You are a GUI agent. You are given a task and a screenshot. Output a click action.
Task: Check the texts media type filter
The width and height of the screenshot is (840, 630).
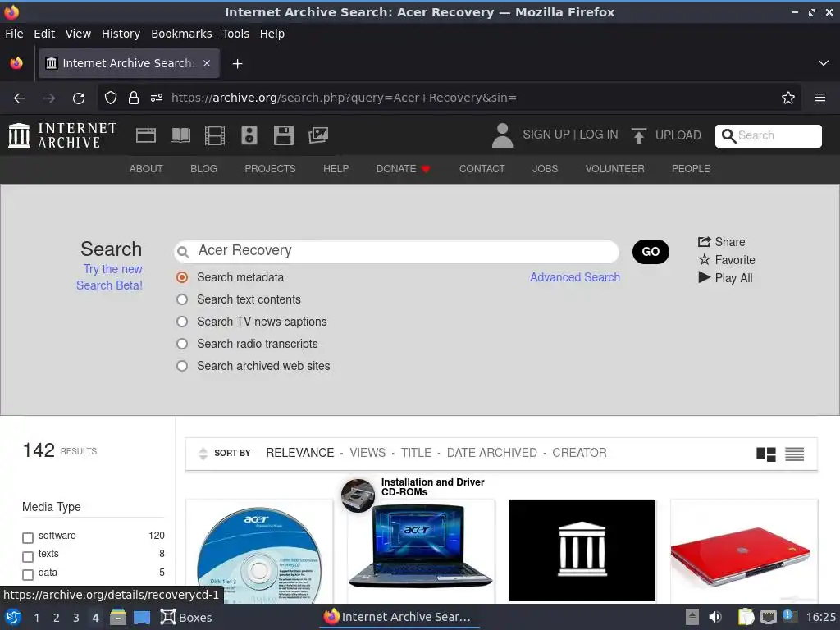pyautogui.click(x=28, y=557)
